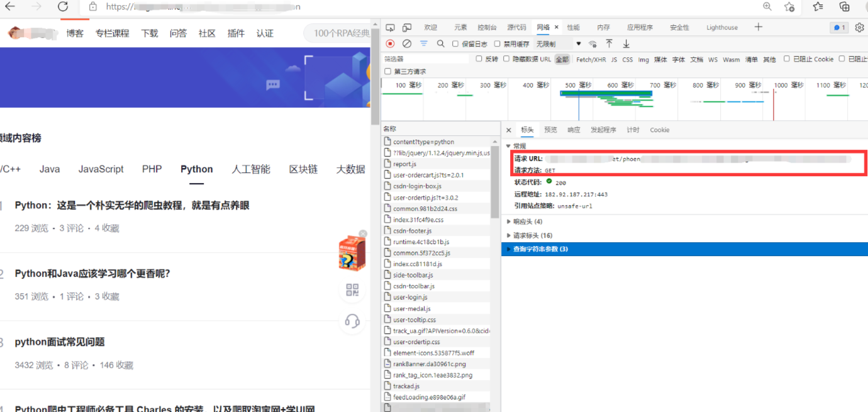868x412 pixels.
Task: Add new DevTools tab plus icon
Action: (759, 27)
